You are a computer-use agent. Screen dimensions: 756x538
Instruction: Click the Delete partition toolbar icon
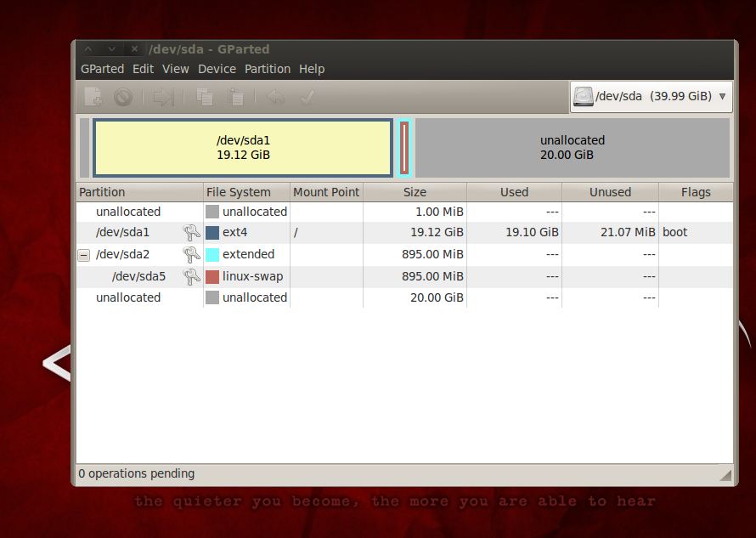(x=123, y=97)
